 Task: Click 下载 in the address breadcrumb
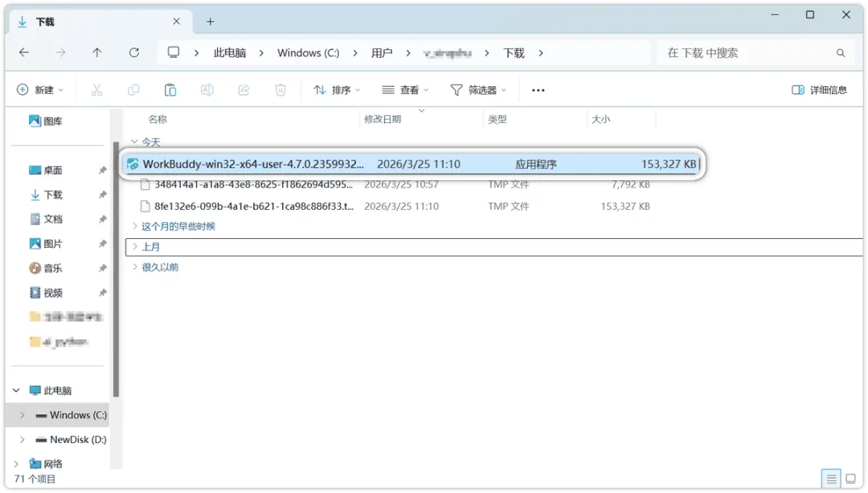pos(514,52)
